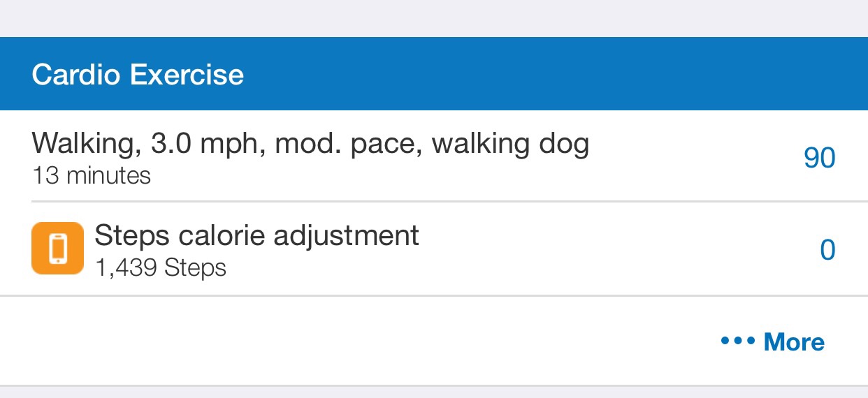This screenshot has height=398, width=868.
Task: Tap the orange phone steps icon
Action: (57, 249)
